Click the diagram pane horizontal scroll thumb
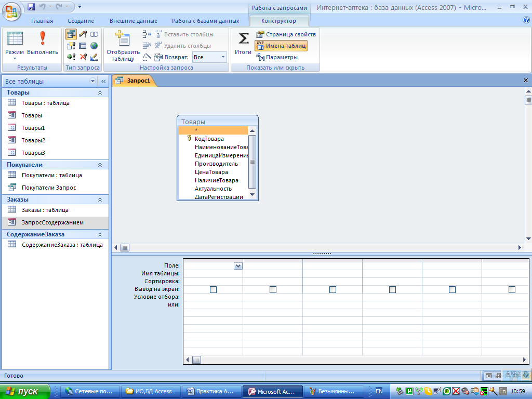This screenshot has width=532, height=399. coord(125,248)
